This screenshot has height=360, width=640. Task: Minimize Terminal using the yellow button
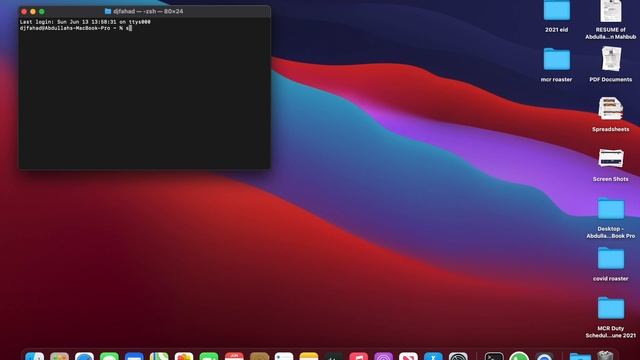pyautogui.click(x=33, y=11)
